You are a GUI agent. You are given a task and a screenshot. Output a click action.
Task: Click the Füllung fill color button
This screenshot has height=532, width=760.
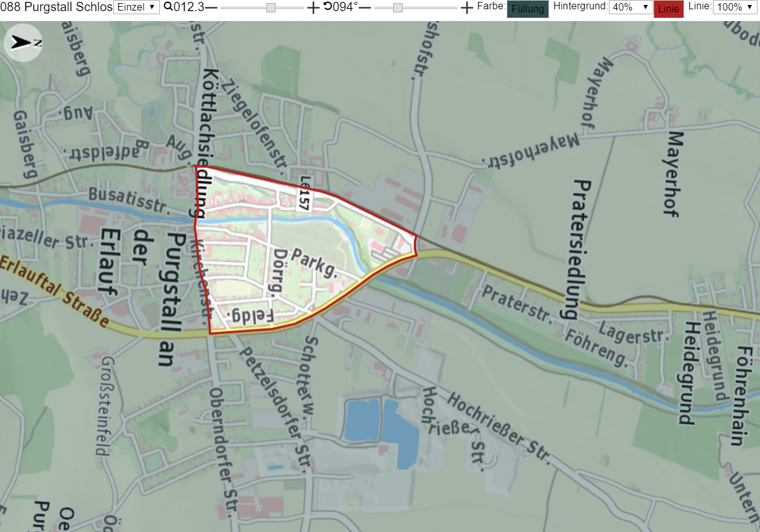pos(528,9)
